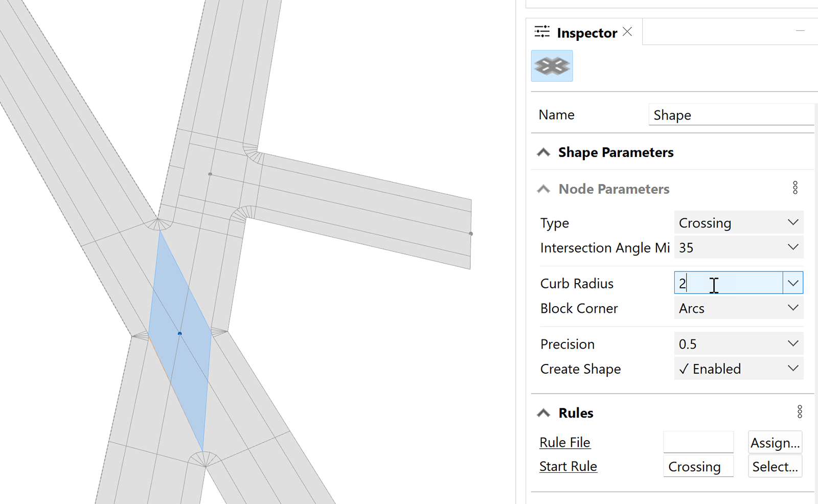
Task: Collapse the Shape Parameters section
Action: [543, 152]
